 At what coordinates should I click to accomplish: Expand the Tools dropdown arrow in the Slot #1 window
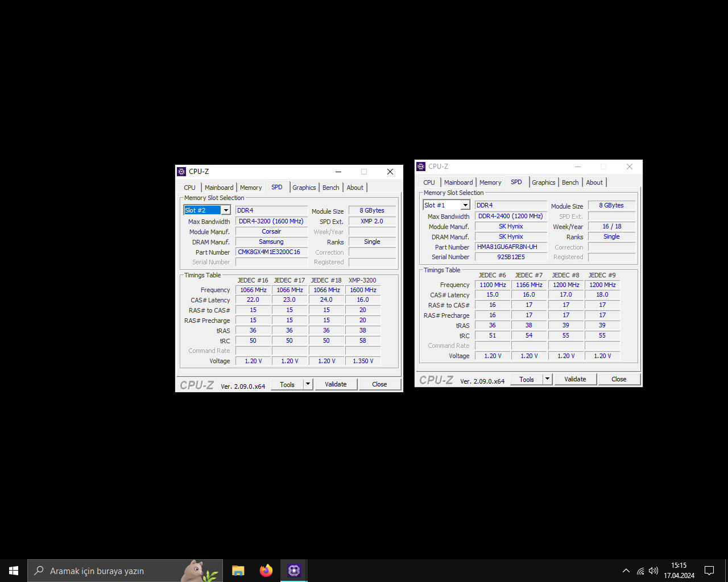548,379
